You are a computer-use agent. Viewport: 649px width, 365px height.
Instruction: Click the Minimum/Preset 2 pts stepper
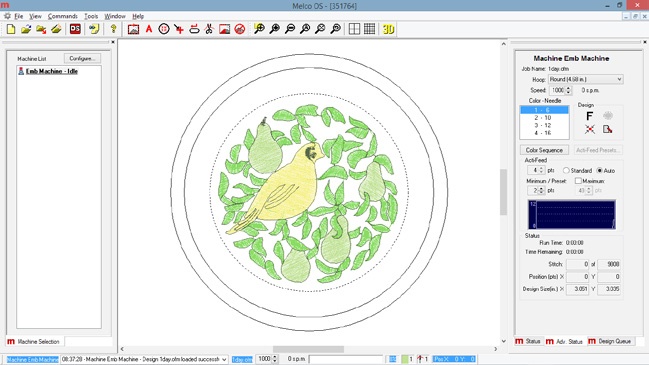pos(541,190)
